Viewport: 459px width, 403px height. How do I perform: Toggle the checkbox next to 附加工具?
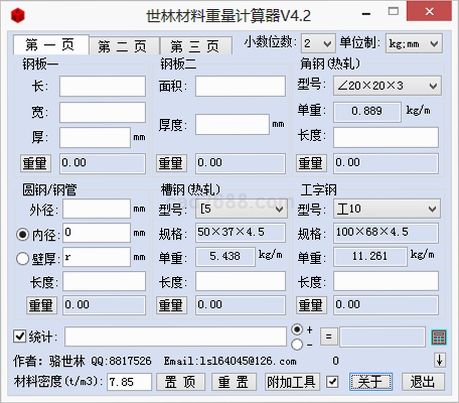click(332, 382)
